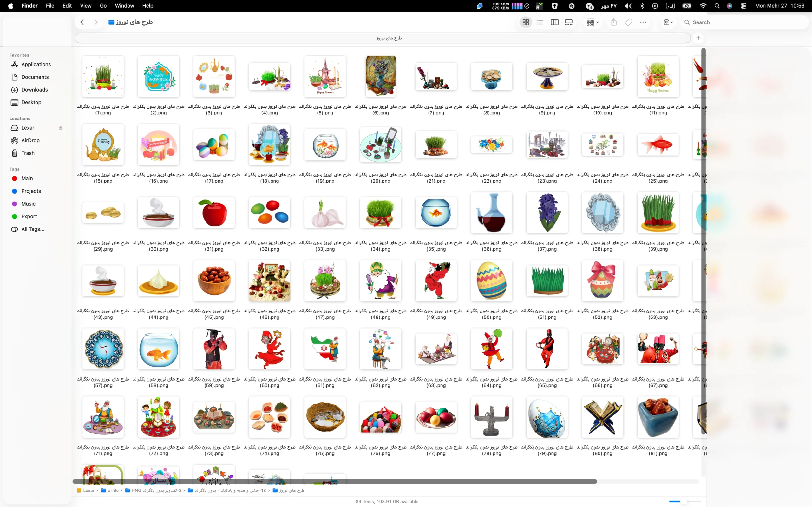Eject the Lexar drive

[61, 128]
